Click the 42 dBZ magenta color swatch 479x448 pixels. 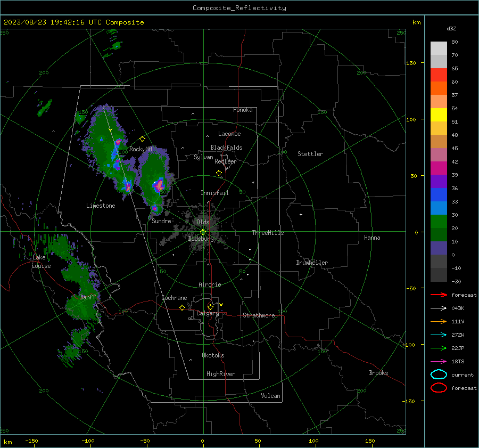439,168
